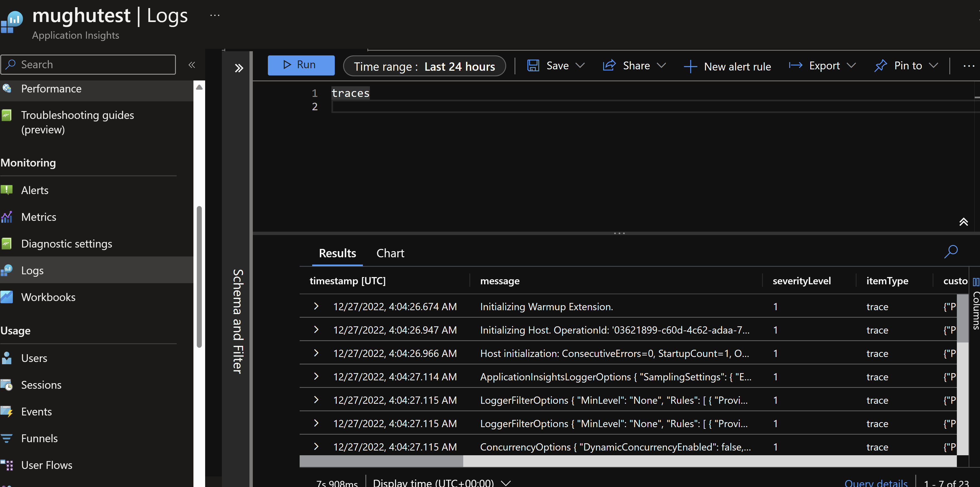The image size is (980, 487).
Task: Click the Sessions icon
Action: pos(7,385)
